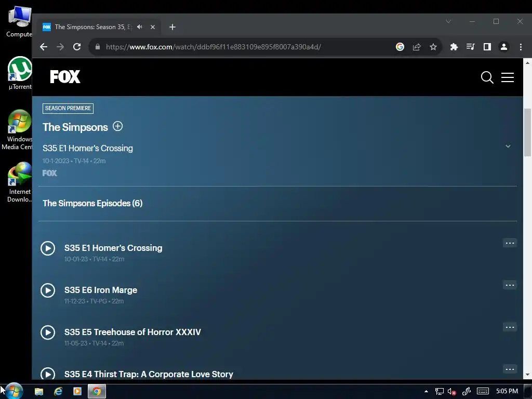Image resolution: width=532 pixels, height=399 pixels.
Task: Open S35 E6 Iron Marge title link
Action: [101, 290]
